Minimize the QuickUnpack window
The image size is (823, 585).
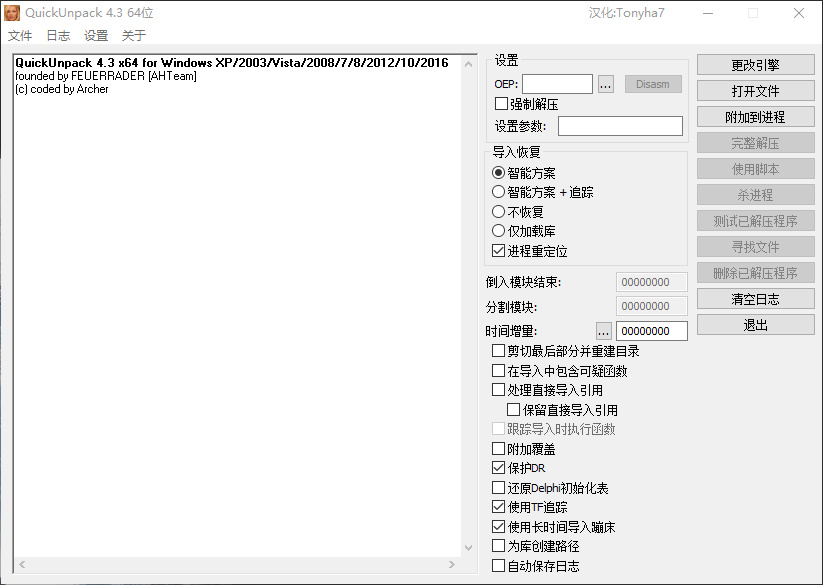[708, 13]
